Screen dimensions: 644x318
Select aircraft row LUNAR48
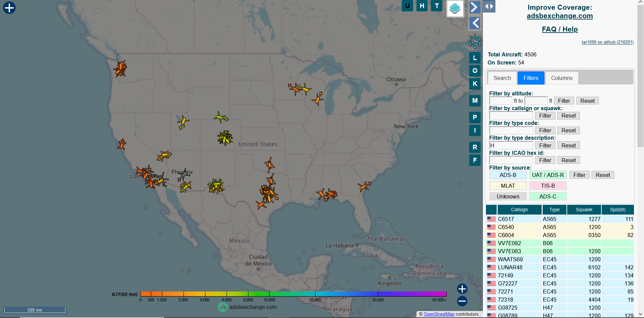(x=560, y=267)
